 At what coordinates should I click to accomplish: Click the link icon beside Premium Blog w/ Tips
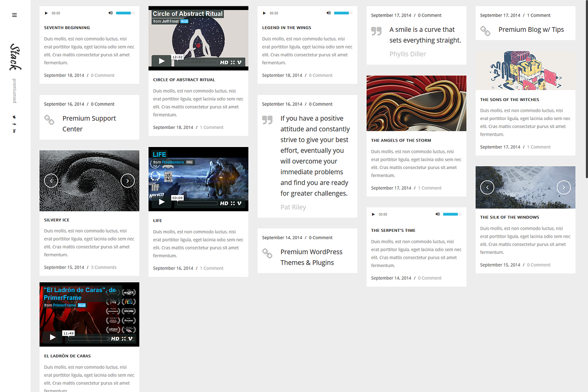(485, 31)
